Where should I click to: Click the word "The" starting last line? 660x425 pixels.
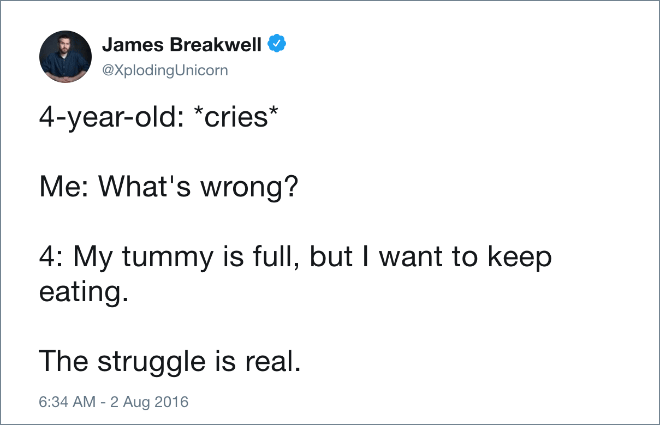pyautogui.click(x=64, y=361)
